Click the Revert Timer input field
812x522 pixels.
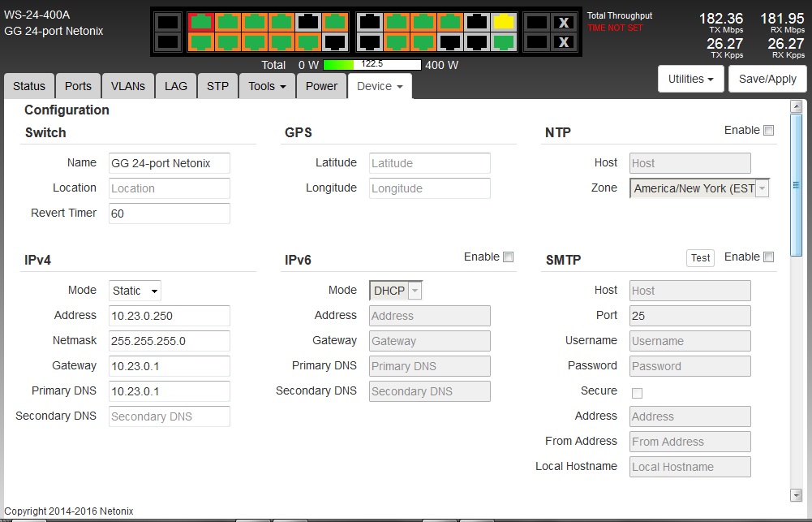[x=169, y=214]
